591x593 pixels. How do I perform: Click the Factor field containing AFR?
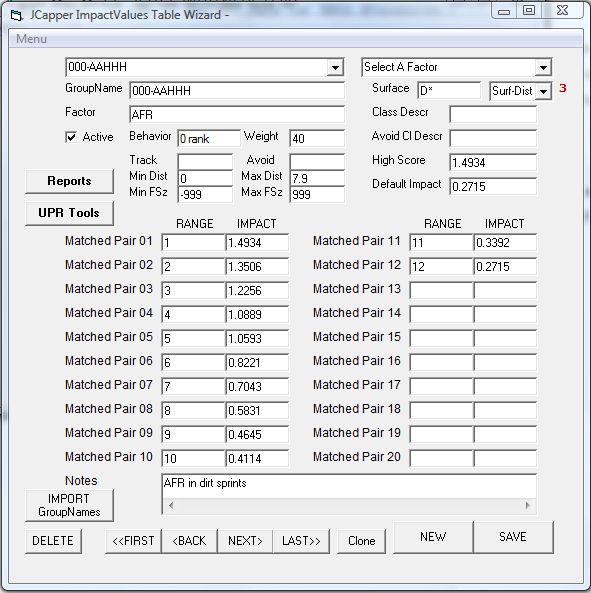237,115
